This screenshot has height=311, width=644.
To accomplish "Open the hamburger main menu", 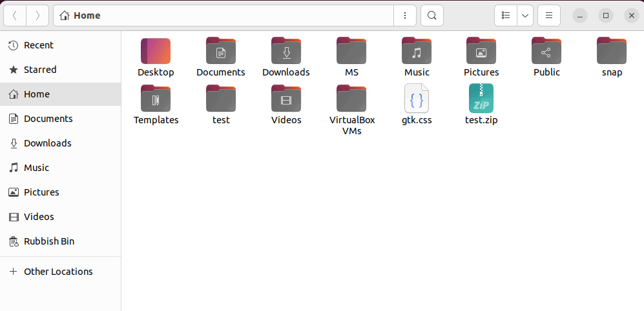I will click(549, 15).
